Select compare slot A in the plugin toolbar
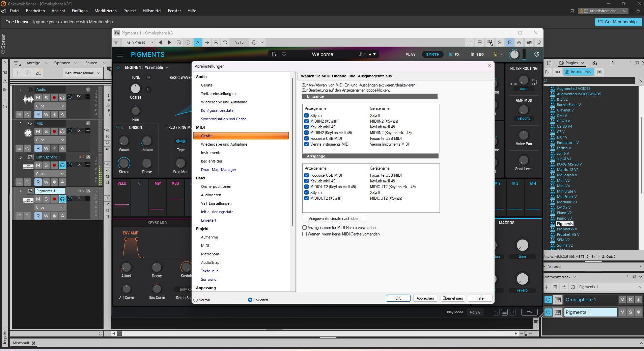 (x=198, y=42)
